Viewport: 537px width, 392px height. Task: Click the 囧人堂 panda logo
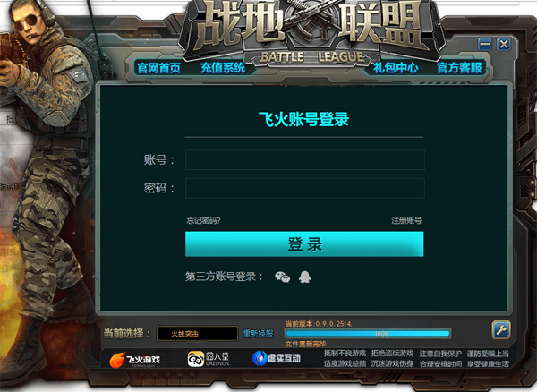209,359
